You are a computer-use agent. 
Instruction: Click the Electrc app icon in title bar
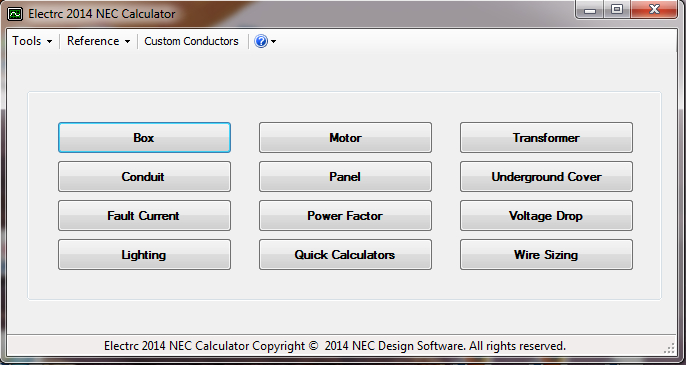tap(14, 14)
